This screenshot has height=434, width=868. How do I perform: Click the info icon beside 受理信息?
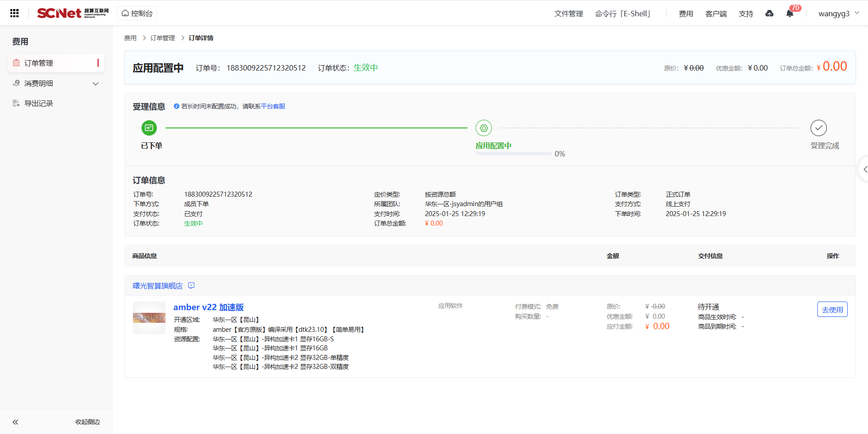[176, 106]
